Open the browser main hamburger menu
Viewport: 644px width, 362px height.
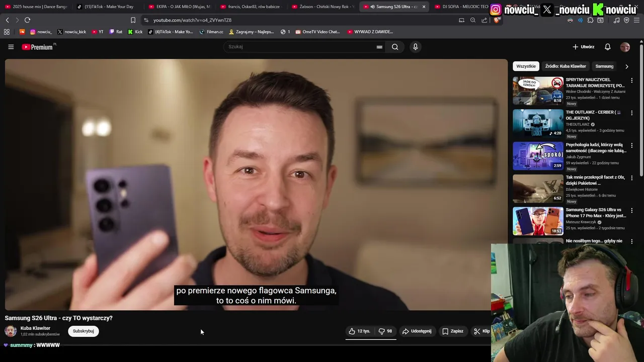[636, 20]
